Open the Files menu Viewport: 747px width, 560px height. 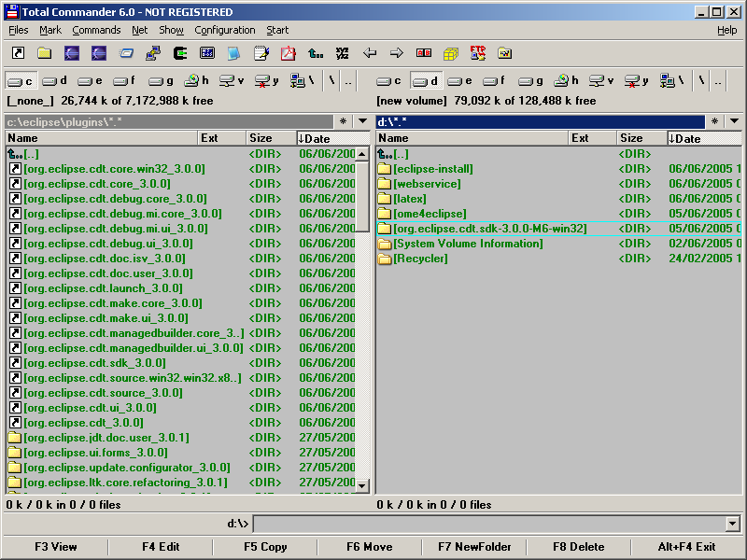[19, 30]
